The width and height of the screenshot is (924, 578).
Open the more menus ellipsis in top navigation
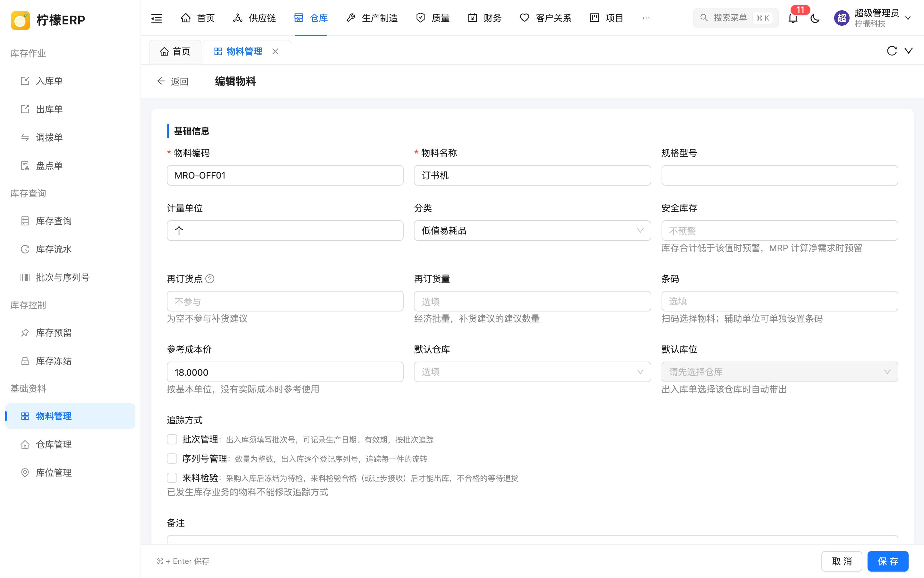646,18
